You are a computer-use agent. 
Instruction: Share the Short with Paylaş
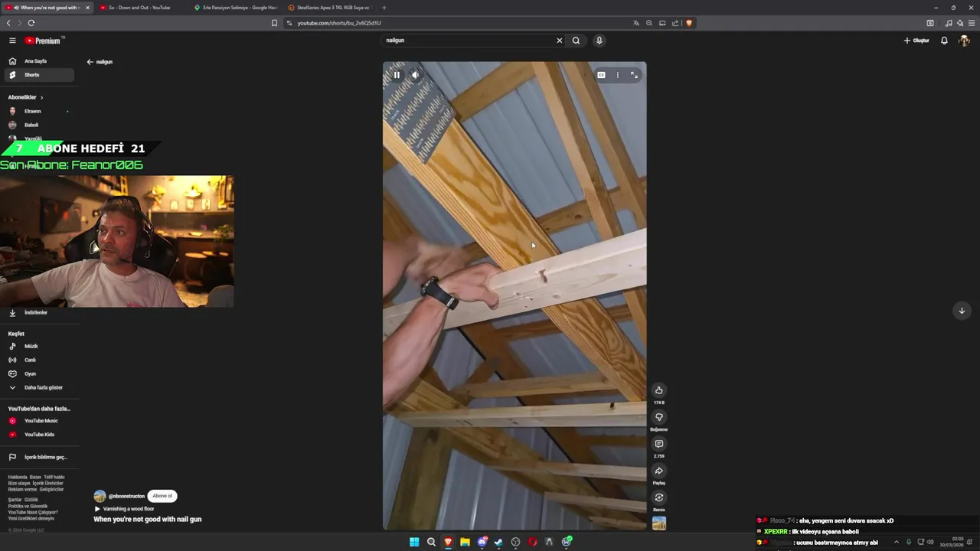coord(658,471)
